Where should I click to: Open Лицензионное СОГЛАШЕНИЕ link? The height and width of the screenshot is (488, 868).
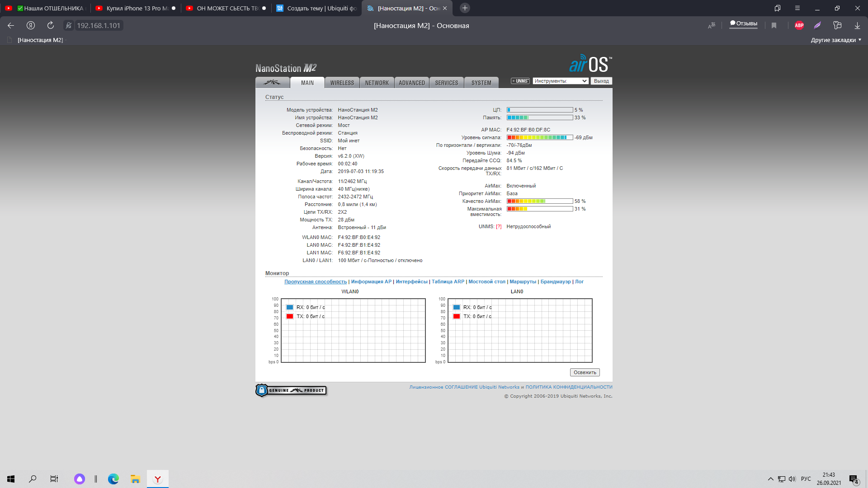(464, 387)
